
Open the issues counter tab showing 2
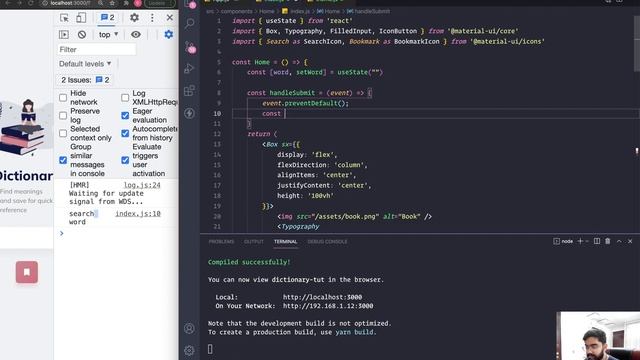coord(108,18)
